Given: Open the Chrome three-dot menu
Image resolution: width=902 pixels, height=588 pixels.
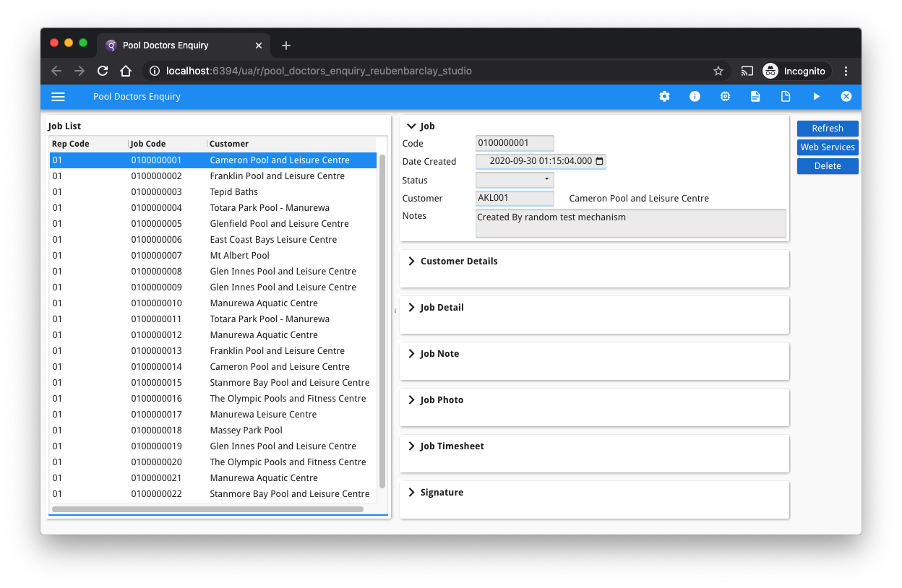Looking at the screenshot, I should [846, 71].
